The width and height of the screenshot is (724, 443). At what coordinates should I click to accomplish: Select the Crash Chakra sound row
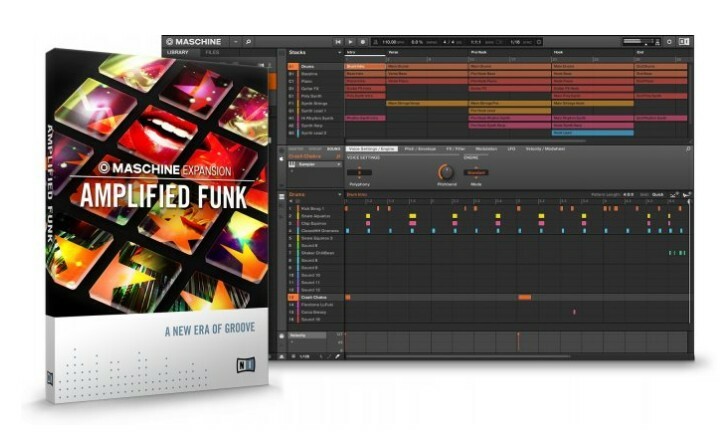(x=315, y=297)
